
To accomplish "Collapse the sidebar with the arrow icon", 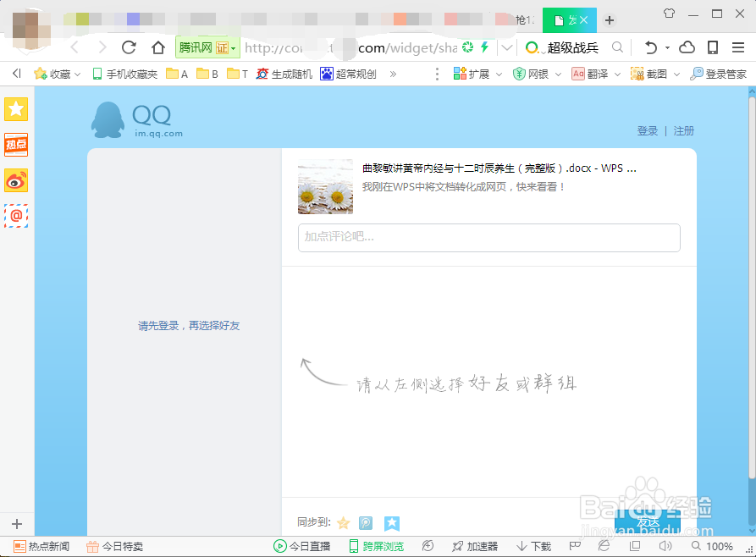I will [17, 74].
